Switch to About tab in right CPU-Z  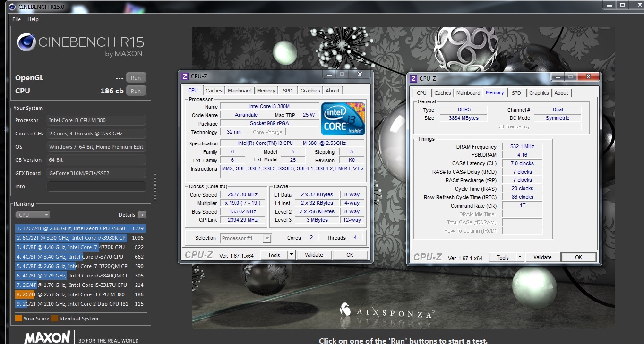click(x=561, y=93)
